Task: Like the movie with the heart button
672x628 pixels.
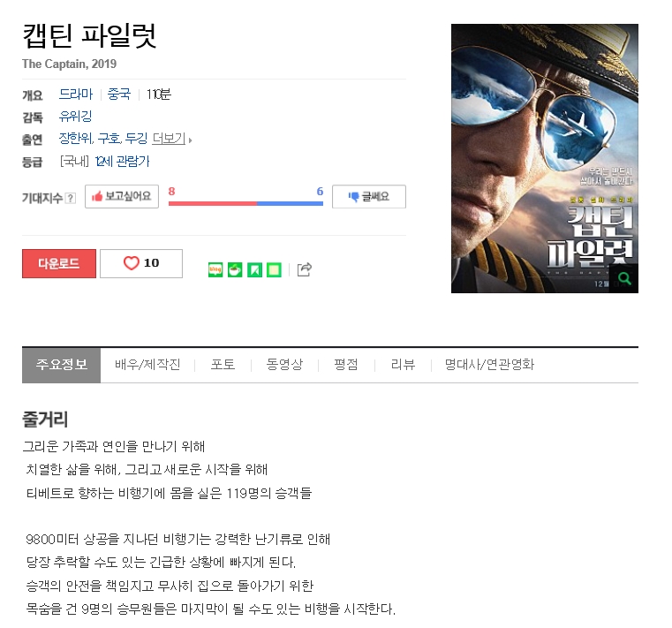Action: pos(141,263)
